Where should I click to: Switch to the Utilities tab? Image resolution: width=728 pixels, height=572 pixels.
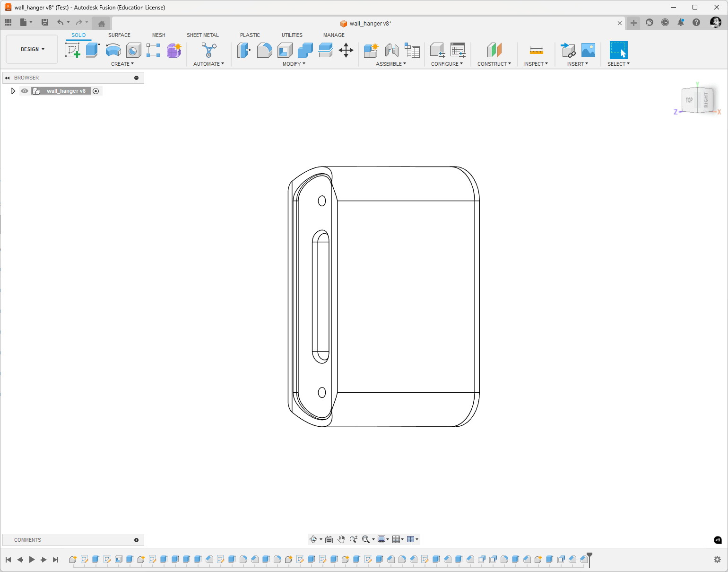coord(292,35)
